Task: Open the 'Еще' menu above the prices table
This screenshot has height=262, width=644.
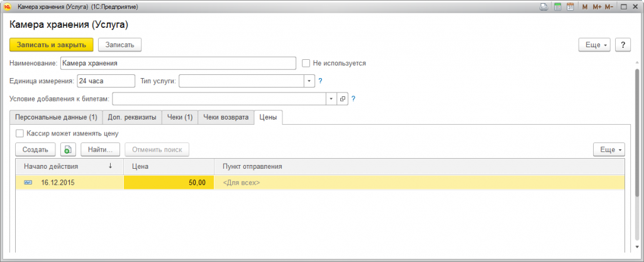Action: [609, 150]
